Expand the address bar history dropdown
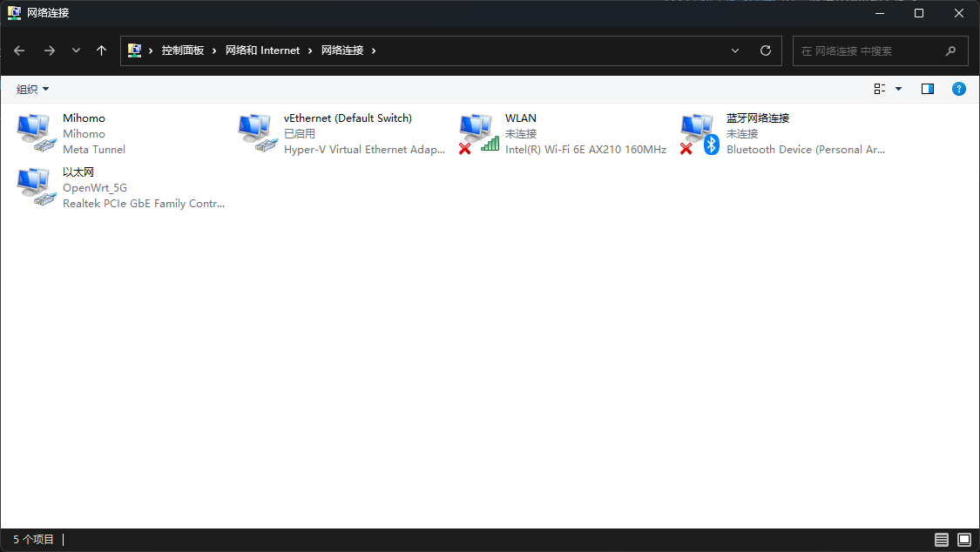980x552 pixels. [735, 50]
